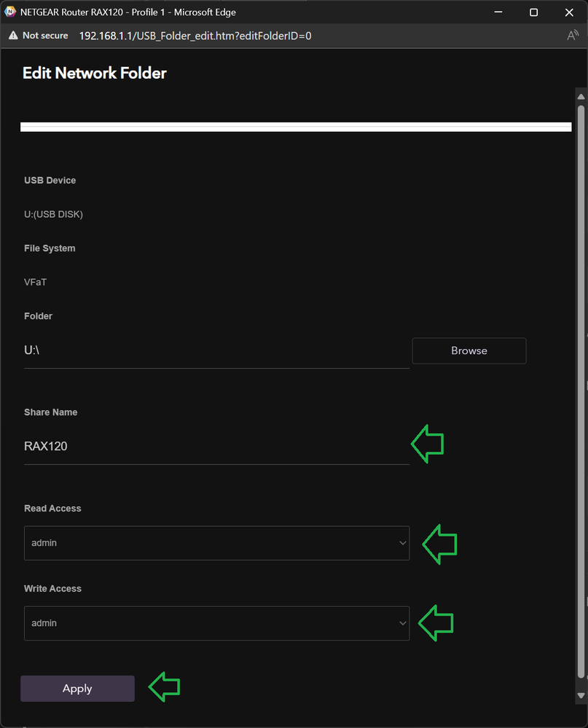Click the Not secure warning triangle icon
Screen dimensions: 588x728
[x=13, y=35]
